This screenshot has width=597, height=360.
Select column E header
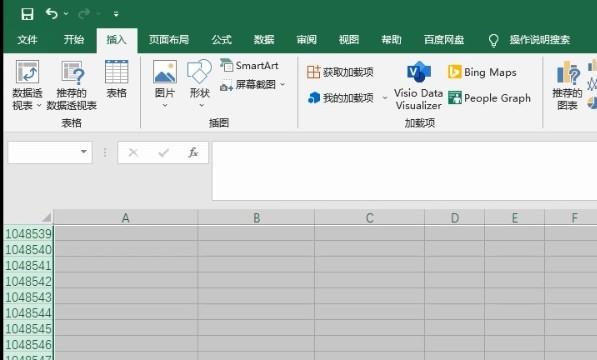(515, 218)
